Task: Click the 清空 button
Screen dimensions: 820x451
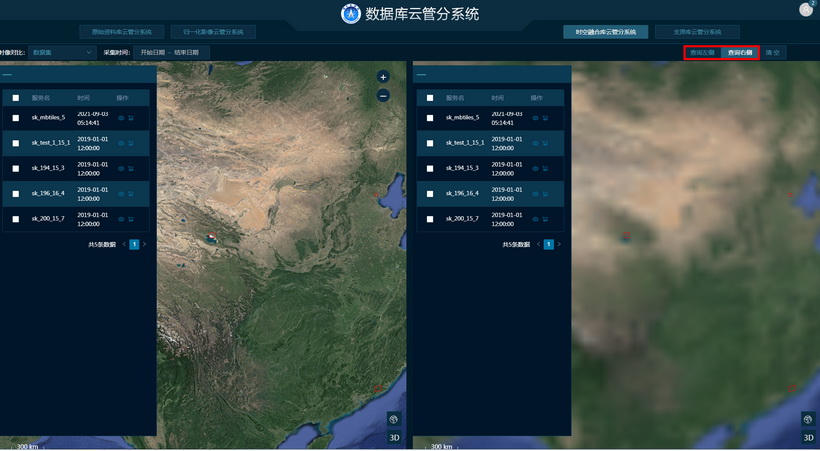Action: [773, 52]
